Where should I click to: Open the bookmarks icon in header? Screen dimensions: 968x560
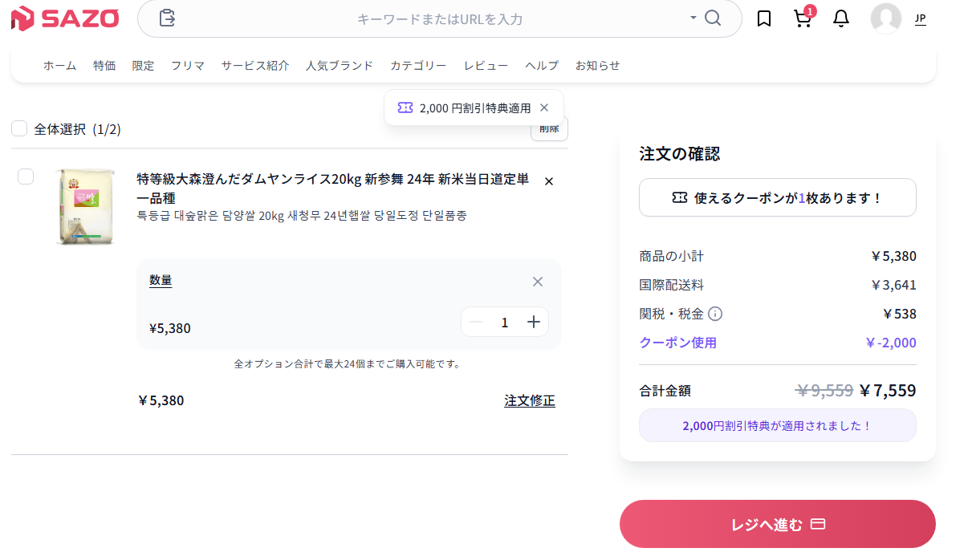point(764,18)
